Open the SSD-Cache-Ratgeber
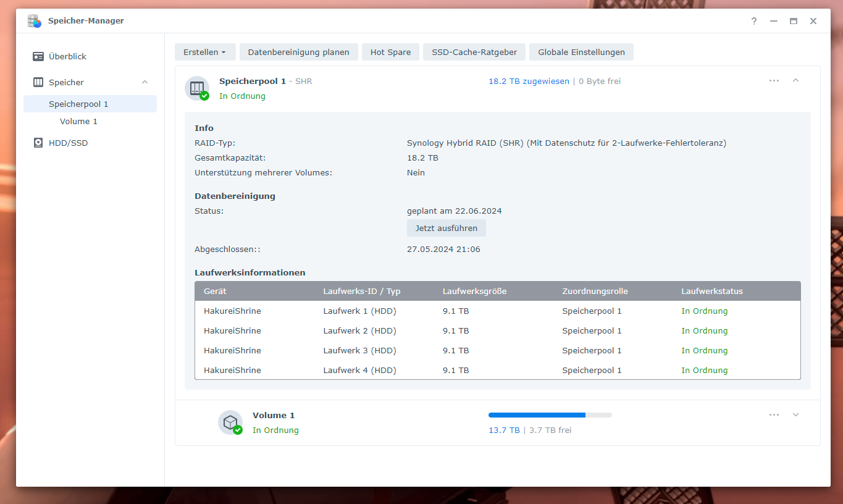 [474, 52]
